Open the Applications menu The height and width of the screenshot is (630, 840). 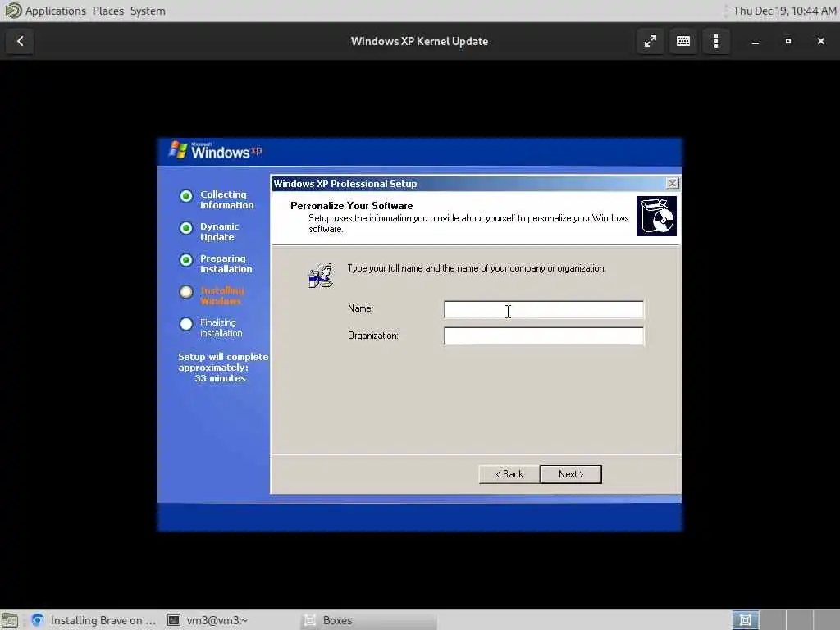pos(56,11)
